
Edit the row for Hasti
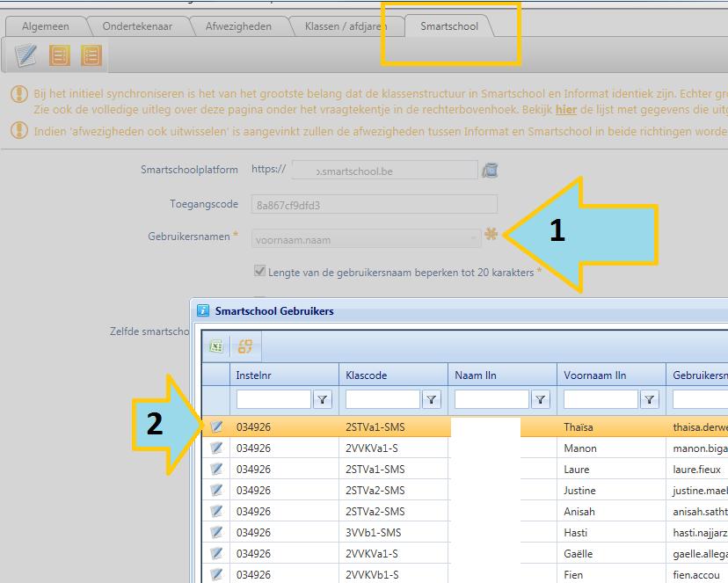pyautogui.click(x=216, y=532)
